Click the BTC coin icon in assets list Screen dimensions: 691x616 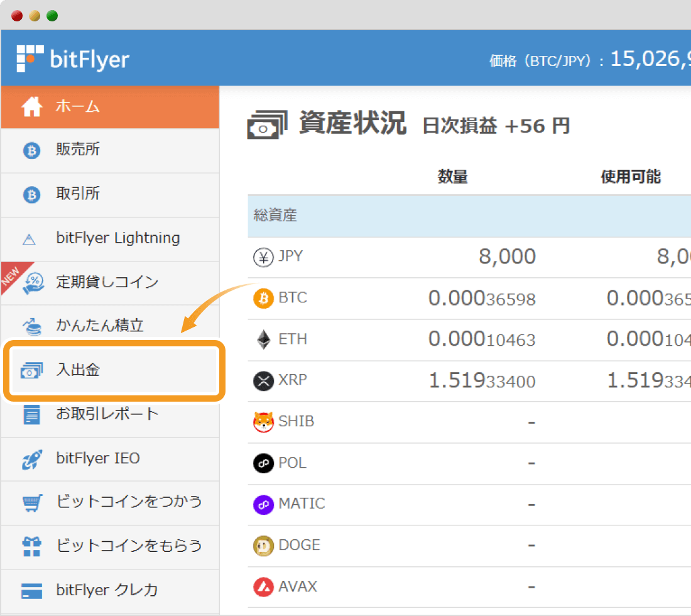(264, 298)
